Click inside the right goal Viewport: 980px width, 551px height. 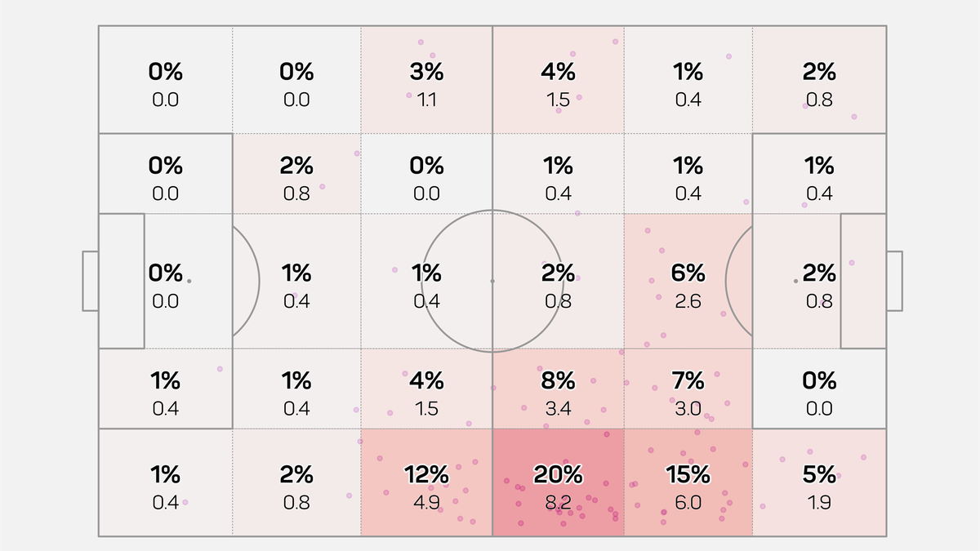(894, 281)
